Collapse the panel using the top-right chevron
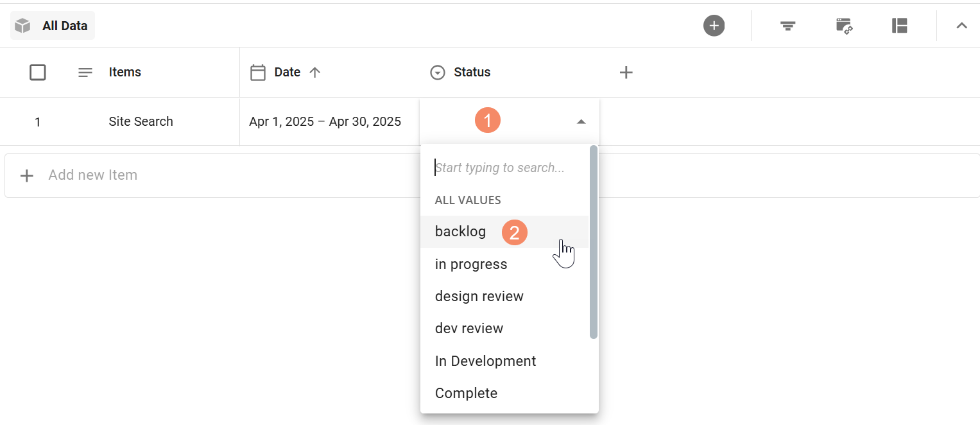 (x=961, y=25)
